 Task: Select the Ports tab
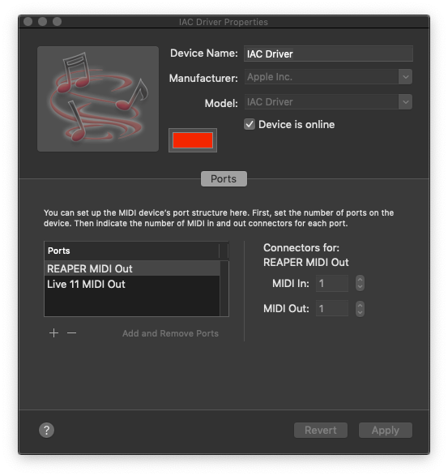224,178
